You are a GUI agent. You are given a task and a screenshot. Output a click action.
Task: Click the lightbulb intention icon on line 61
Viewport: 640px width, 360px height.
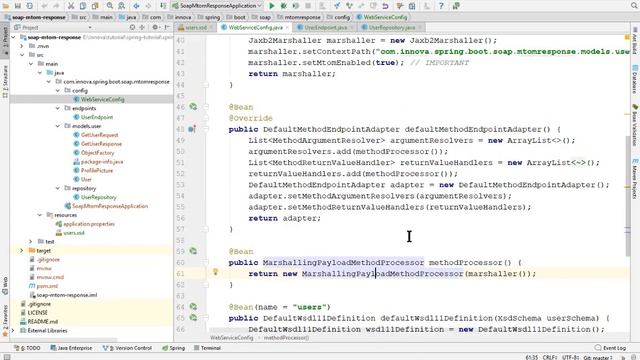(x=216, y=272)
